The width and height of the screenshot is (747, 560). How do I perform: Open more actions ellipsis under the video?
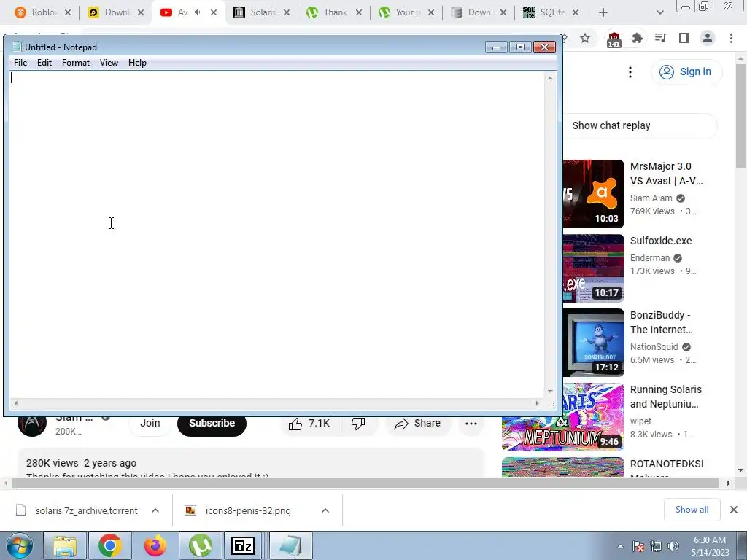[471, 424]
